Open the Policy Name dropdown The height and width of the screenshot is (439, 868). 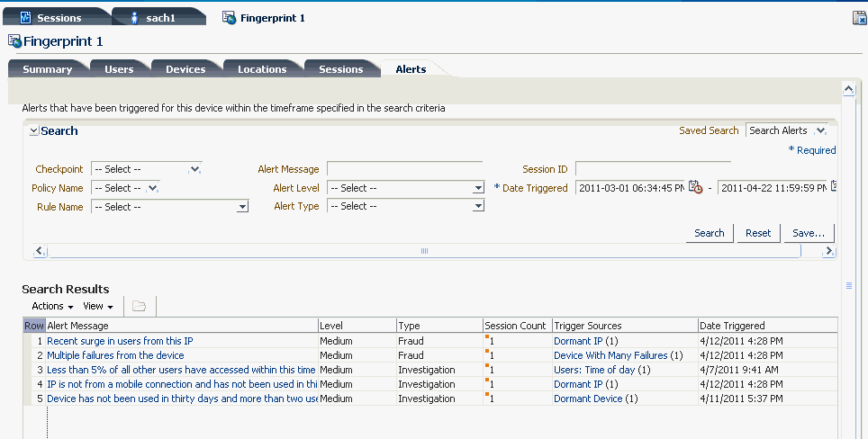[x=153, y=188]
